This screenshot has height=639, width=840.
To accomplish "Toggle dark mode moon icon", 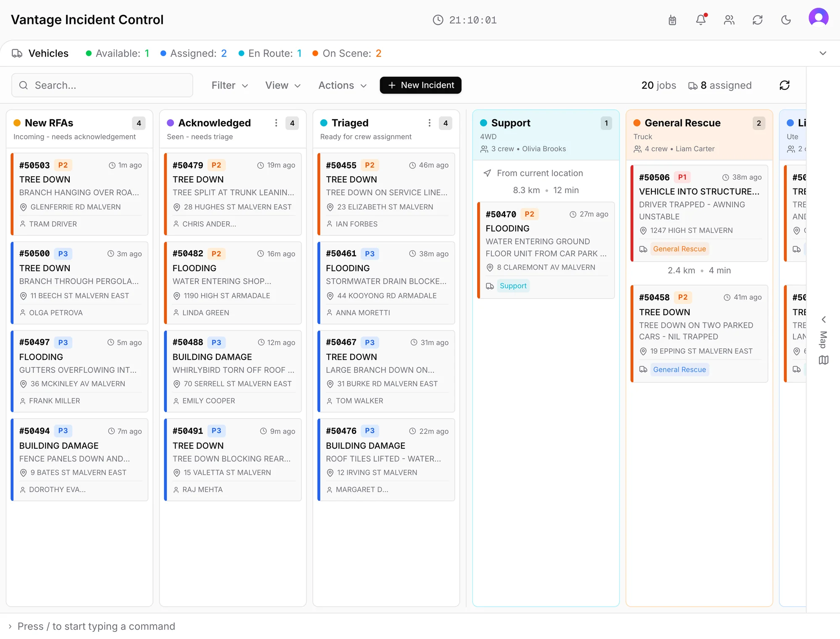I will [786, 20].
